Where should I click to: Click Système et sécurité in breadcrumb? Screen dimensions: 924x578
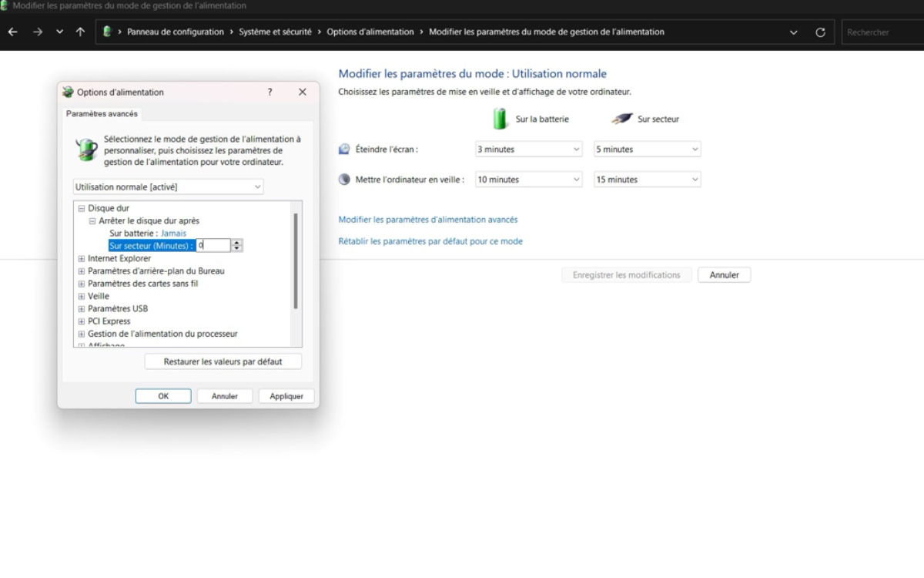275,32
